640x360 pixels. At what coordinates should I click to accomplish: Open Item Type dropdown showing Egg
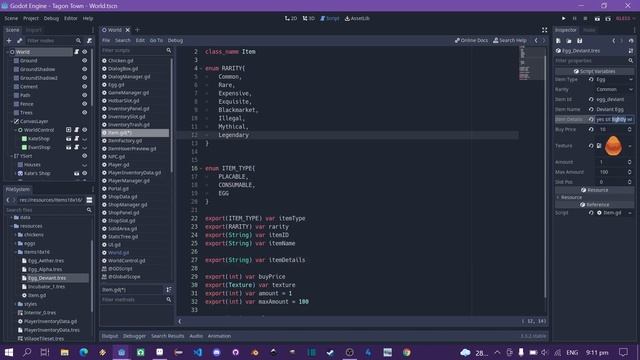coord(614,79)
